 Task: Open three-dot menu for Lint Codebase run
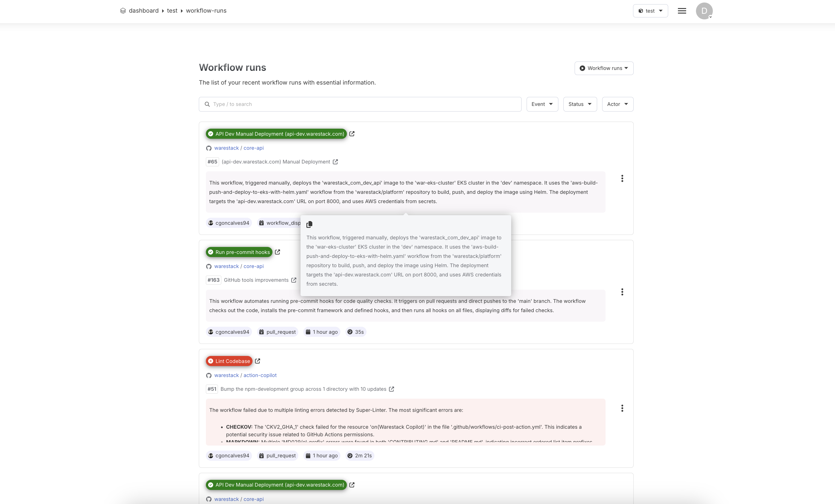(622, 408)
